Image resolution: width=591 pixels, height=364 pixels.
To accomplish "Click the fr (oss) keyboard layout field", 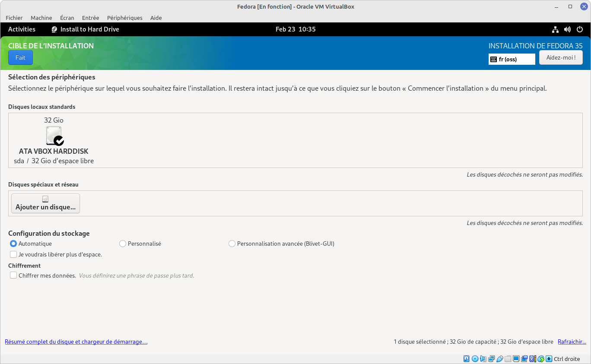I will [x=512, y=59].
